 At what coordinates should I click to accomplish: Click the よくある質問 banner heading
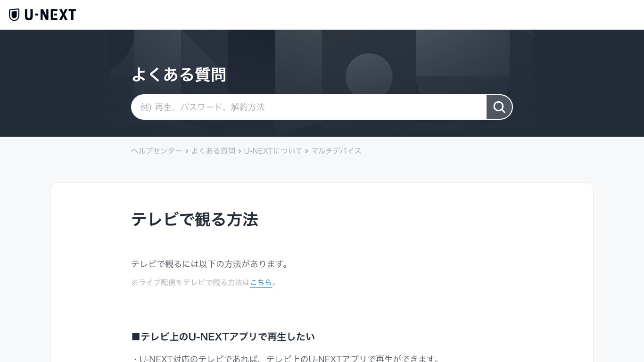179,74
